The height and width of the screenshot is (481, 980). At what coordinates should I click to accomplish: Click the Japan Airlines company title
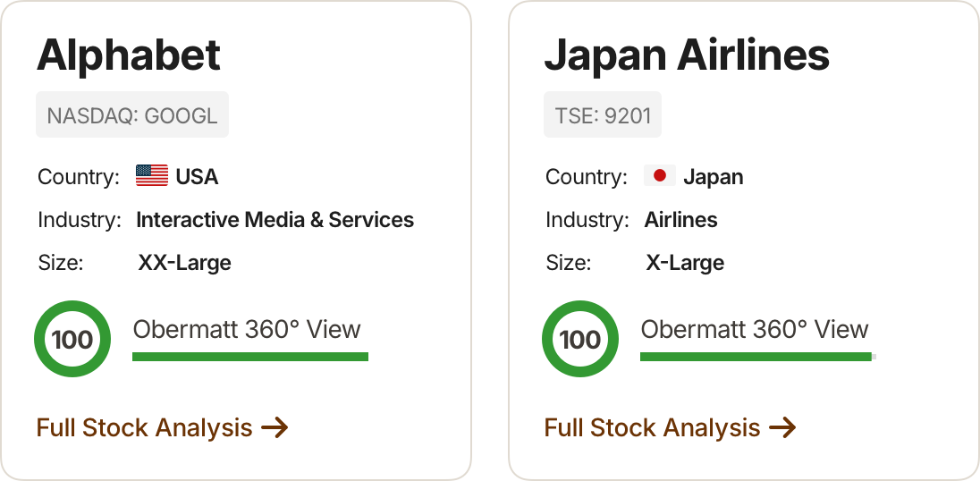point(687,55)
